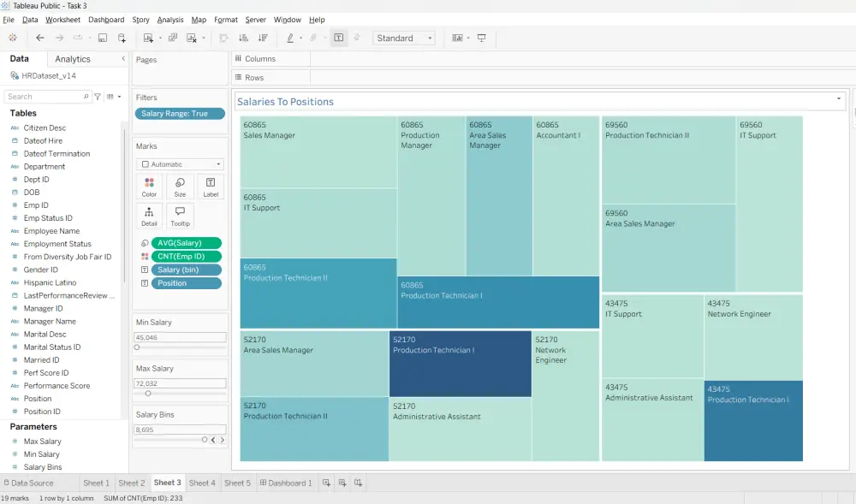Click the Salary (bin) pill
The width and height of the screenshot is (856, 504).
point(186,270)
